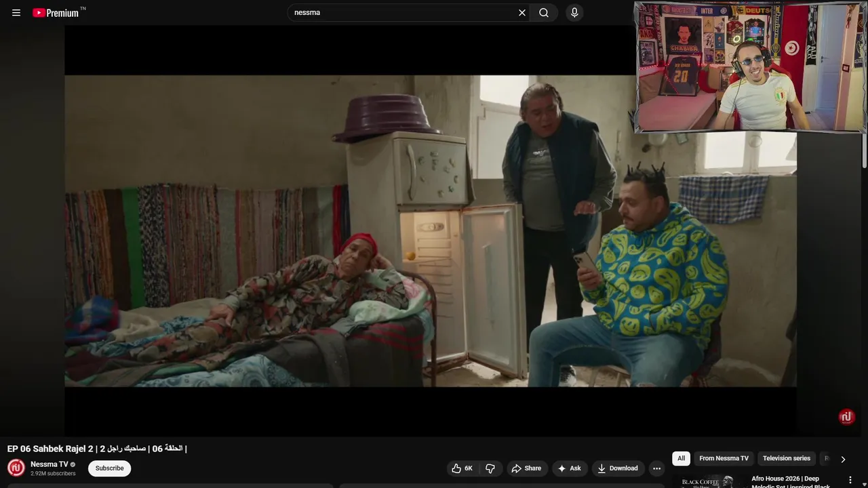Open the hamburger guide menu
868x488 pixels.
point(16,13)
